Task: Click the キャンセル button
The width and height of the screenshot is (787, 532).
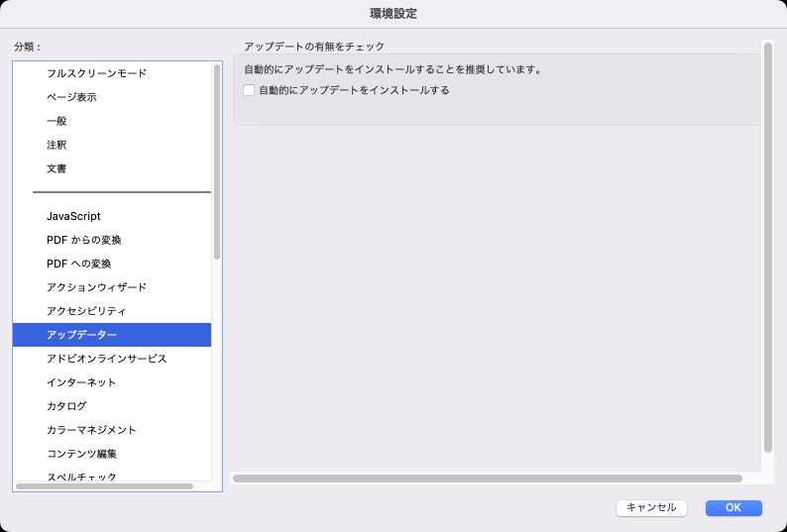Action: [651, 508]
